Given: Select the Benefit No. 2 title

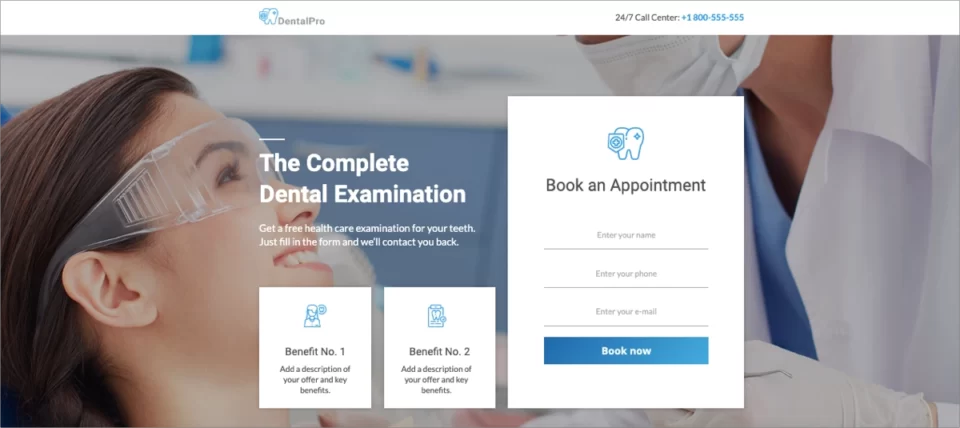Looking at the screenshot, I should [440, 351].
